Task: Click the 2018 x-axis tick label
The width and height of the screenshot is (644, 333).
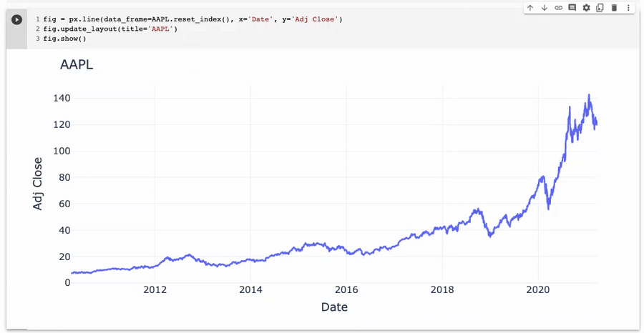Action: coord(442,290)
